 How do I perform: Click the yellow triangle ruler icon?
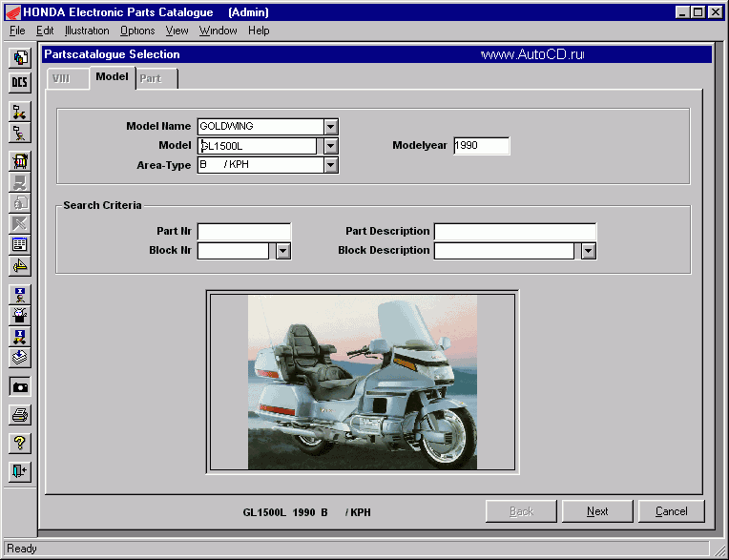pyautogui.click(x=20, y=265)
